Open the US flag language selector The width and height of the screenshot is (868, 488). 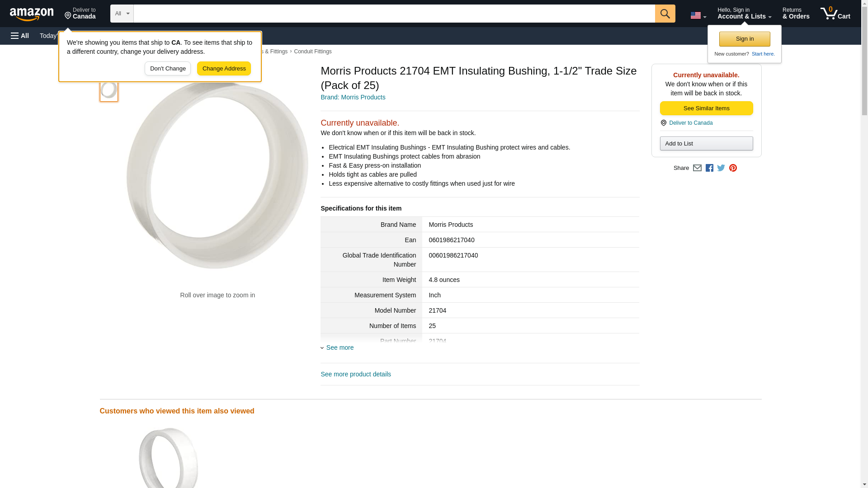(x=698, y=15)
